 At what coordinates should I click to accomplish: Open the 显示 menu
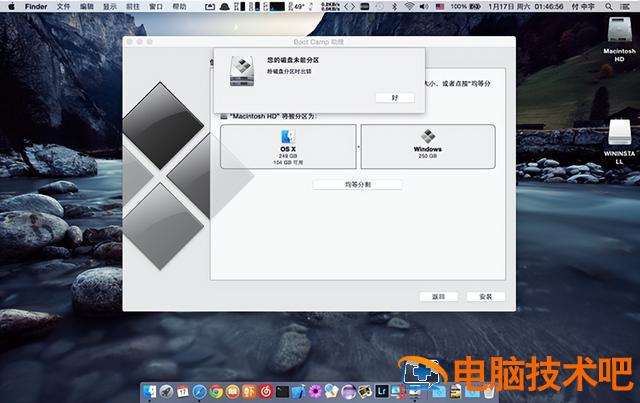(110, 7)
